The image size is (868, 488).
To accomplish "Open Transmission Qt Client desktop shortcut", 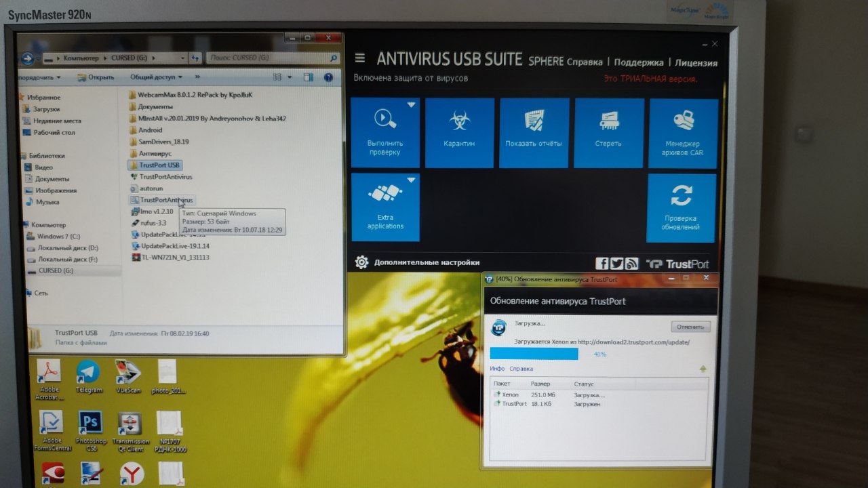I will coord(130,431).
